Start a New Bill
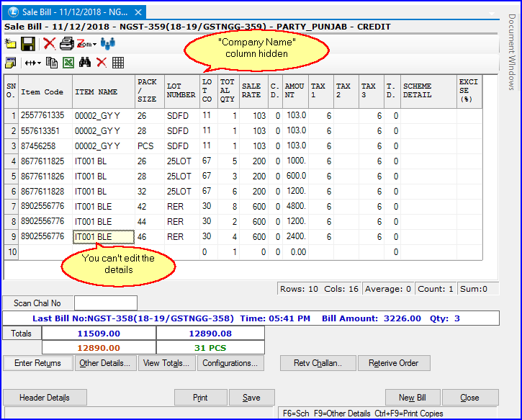The width and height of the screenshot is (522, 420). [x=413, y=398]
